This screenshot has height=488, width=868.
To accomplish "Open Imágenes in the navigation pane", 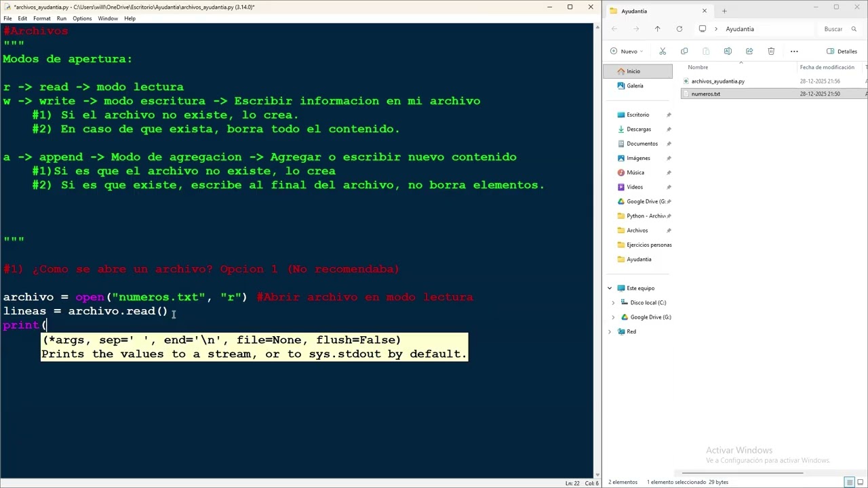I will (638, 158).
